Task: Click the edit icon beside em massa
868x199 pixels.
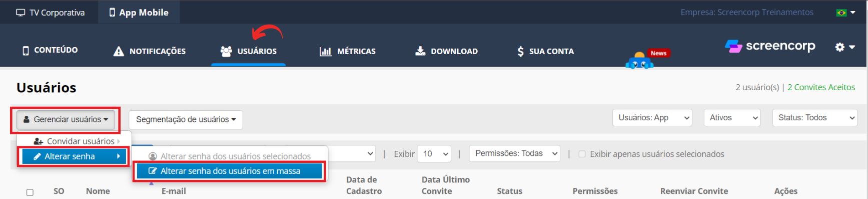Action: coord(153,171)
